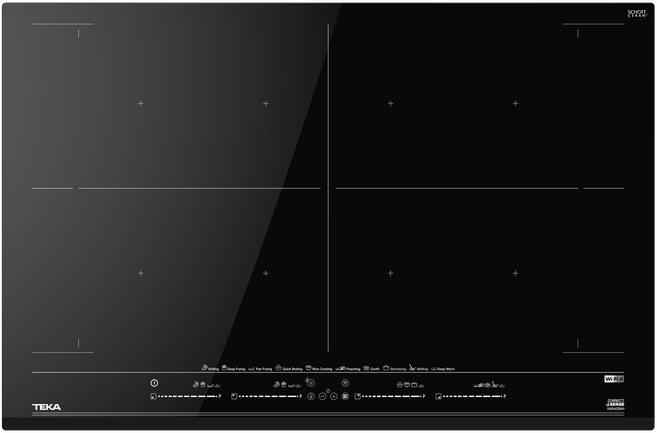
Task: Tap the plus key to increase timer
Action: click(334, 396)
